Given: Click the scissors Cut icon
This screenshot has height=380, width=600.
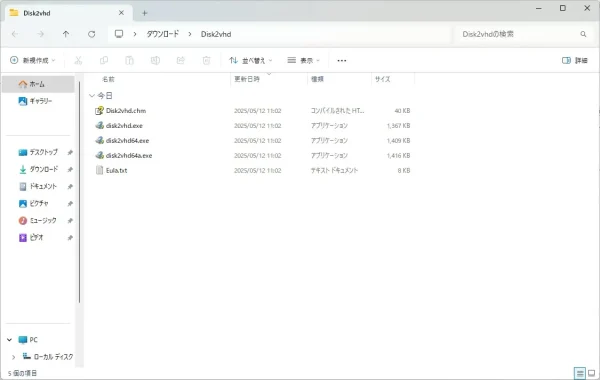Looking at the screenshot, I should pyautogui.click(x=78, y=60).
